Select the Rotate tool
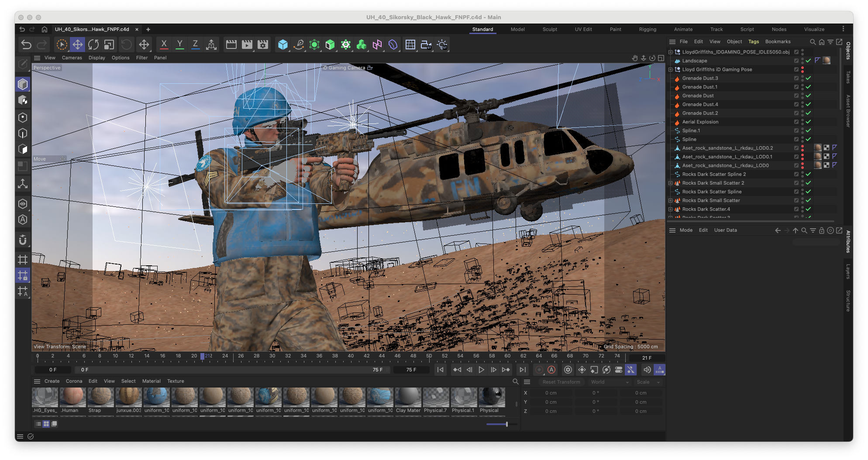 (x=93, y=45)
